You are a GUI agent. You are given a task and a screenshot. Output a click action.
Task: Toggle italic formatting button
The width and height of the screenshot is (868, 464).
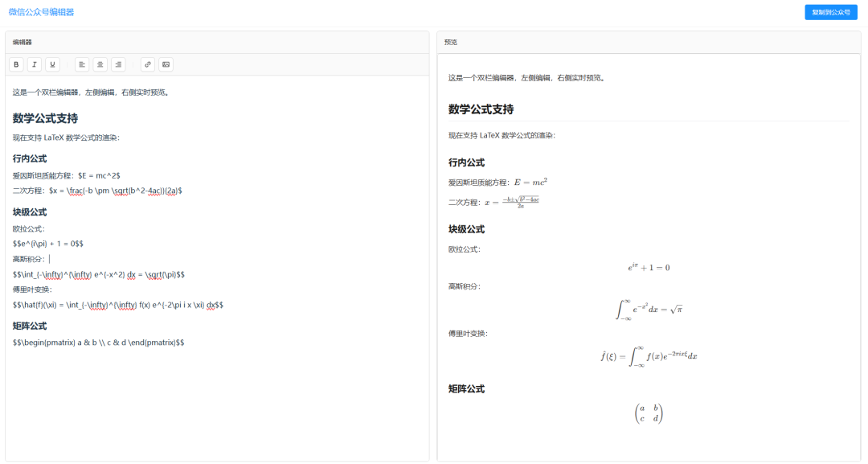(35, 65)
